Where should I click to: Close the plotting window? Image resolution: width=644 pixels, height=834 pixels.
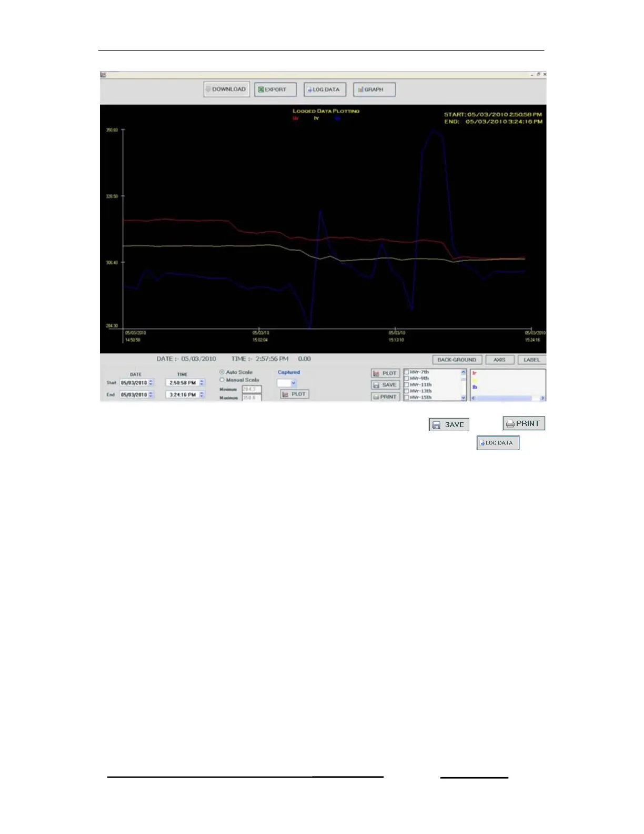545,74
